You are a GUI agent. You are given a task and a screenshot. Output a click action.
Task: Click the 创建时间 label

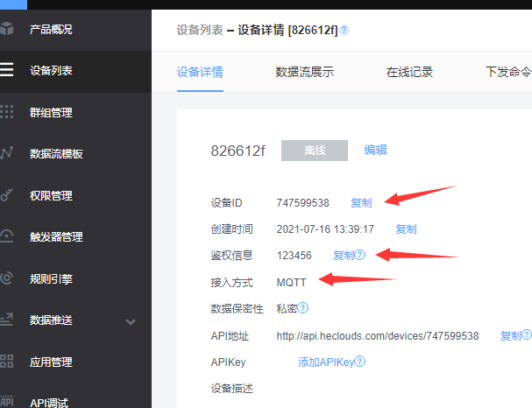(x=231, y=229)
